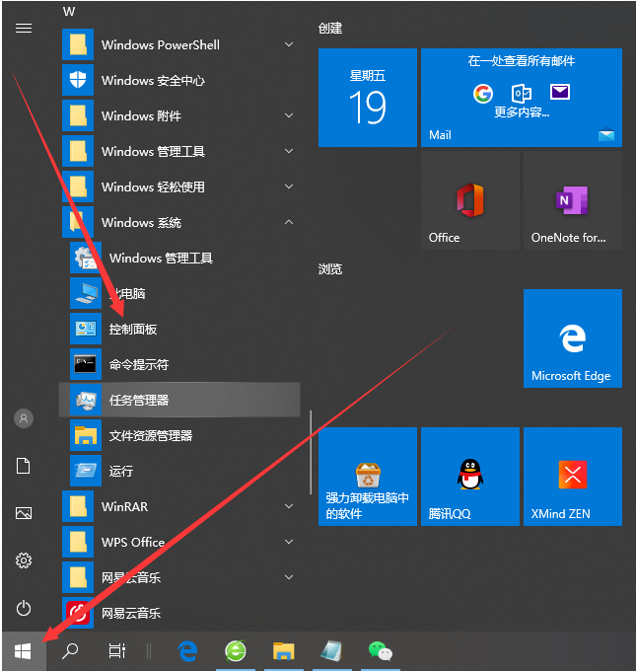Expand the WinRAR folder chevron
The width and height of the screenshot is (636, 672).
pos(289,506)
